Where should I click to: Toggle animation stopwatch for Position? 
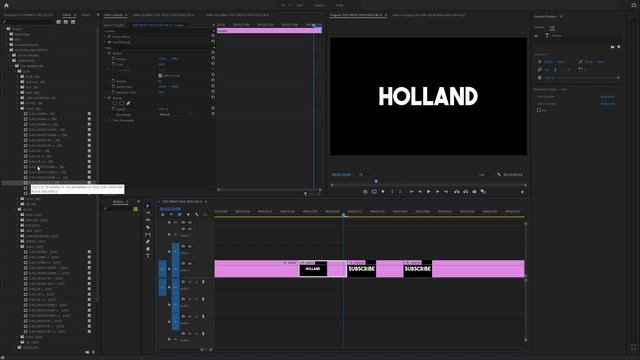click(113, 59)
